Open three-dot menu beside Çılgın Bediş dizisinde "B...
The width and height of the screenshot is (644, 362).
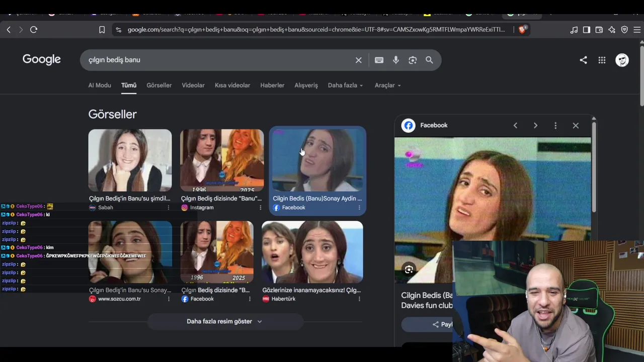[x=250, y=299]
